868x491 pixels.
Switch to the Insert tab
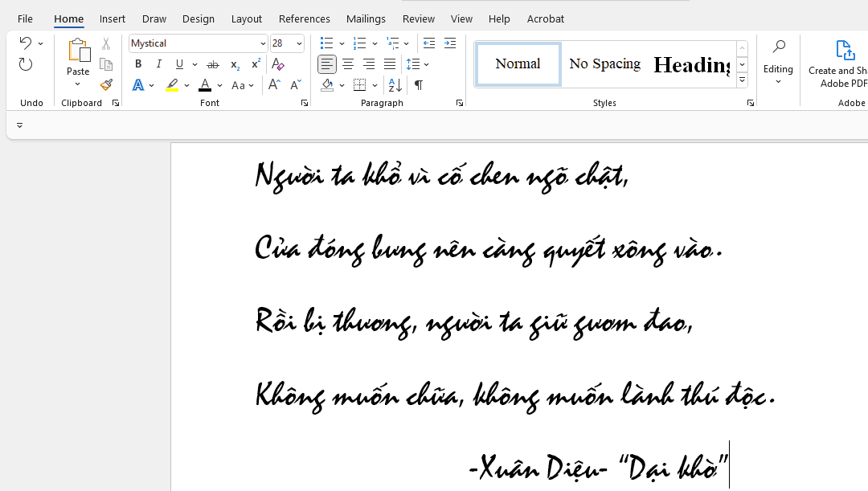pos(113,18)
